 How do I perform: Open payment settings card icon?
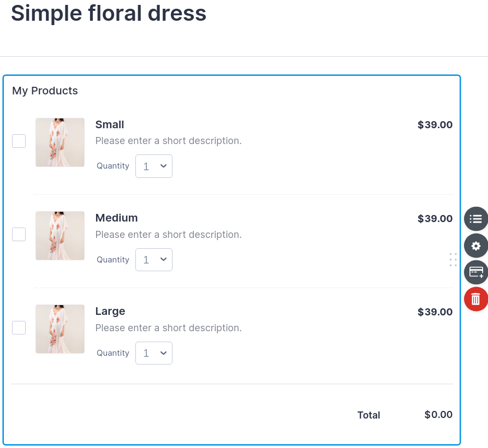click(475, 272)
